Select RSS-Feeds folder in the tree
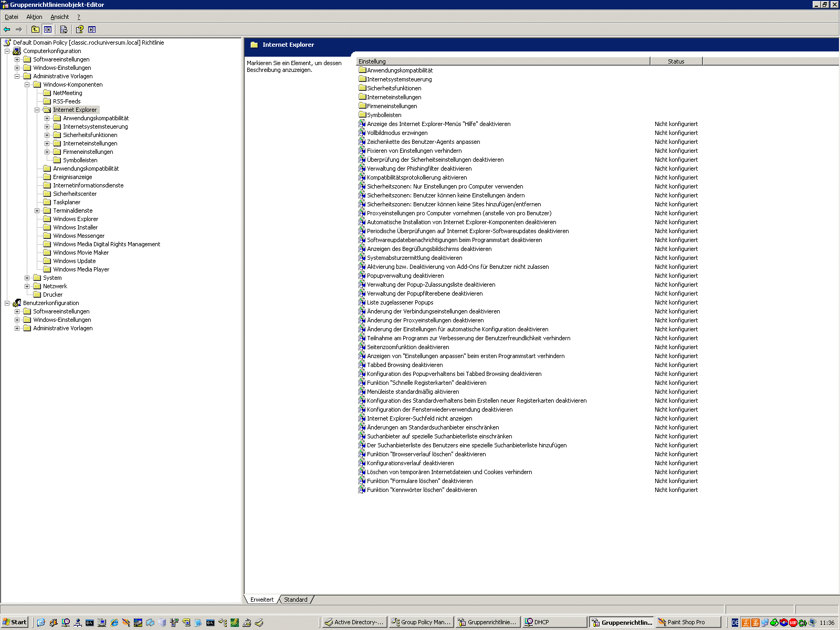 pyautogui.click(x=67, y=101)
